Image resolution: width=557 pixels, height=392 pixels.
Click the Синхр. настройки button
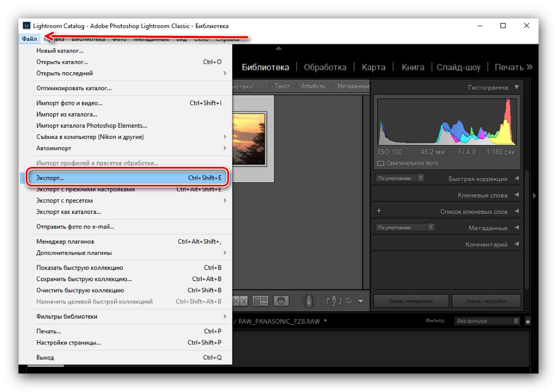(486, 300)
